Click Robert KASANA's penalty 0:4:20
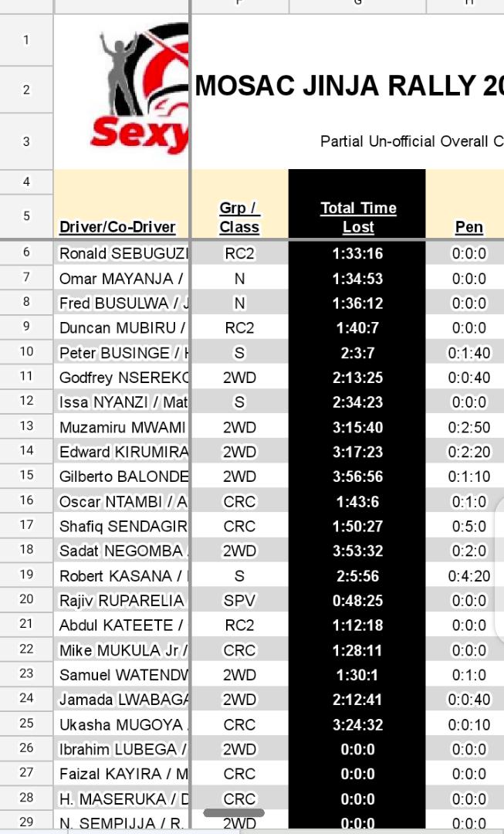This screenshot has width=504, height=834. pos(468,575)
